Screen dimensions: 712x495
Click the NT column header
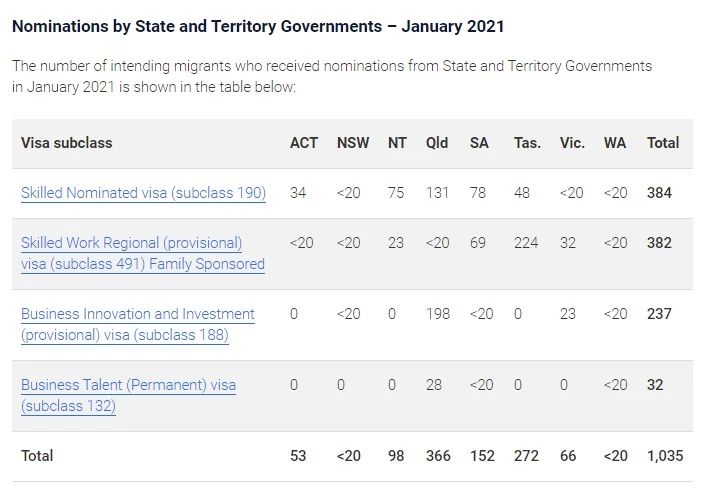(398, 143)
